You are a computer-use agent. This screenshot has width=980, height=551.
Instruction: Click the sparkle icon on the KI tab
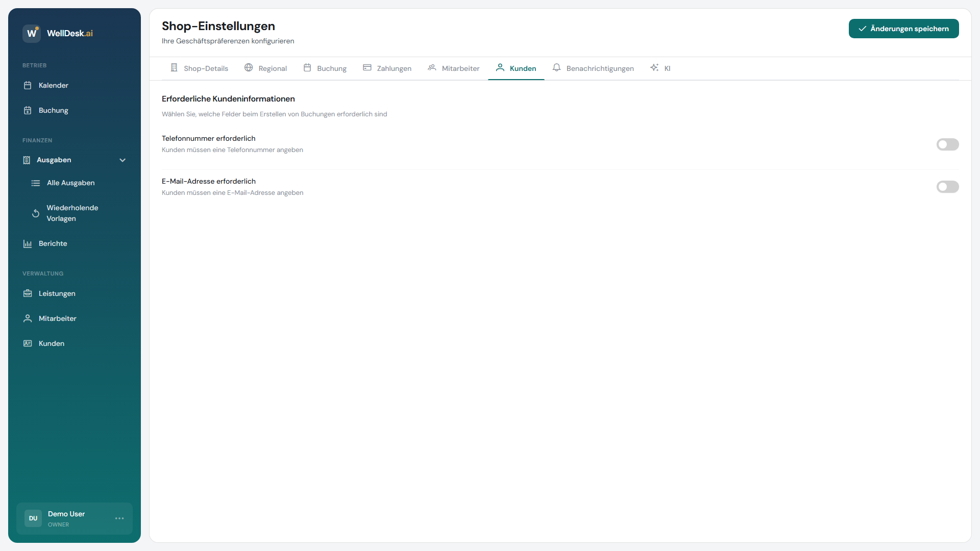click(x=654, y=67)
